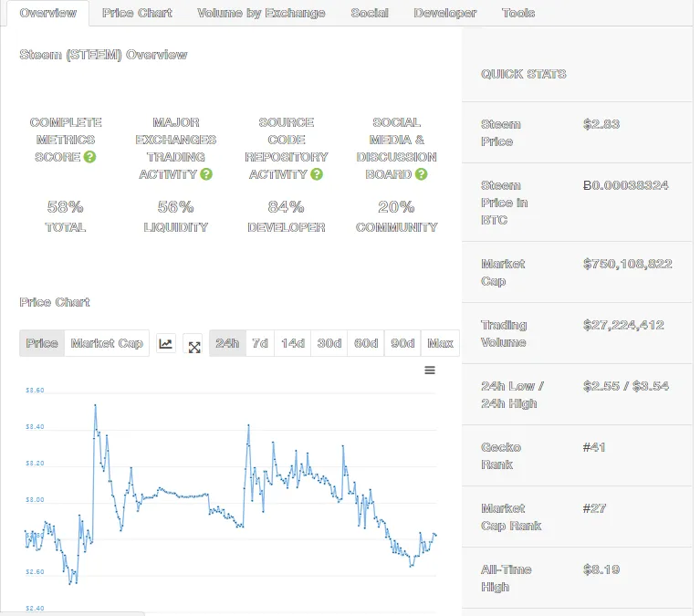The height and width of the screenshot is (616, 700).
Task: Select the Tools tab
Action: tap(517, 13)
